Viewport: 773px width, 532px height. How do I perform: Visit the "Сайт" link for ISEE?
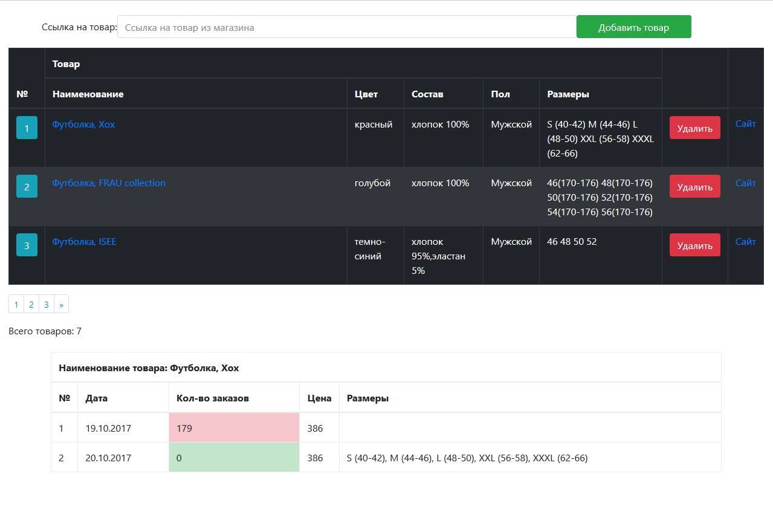pos(745,242)
